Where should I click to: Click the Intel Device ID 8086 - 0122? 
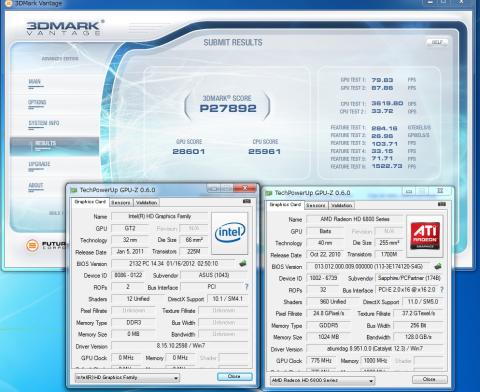click(128, 275)
